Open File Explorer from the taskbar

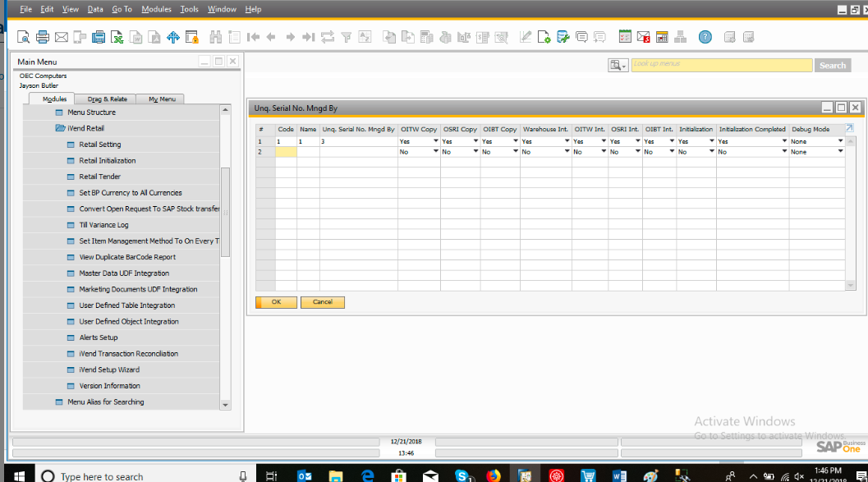pos(336,475)
